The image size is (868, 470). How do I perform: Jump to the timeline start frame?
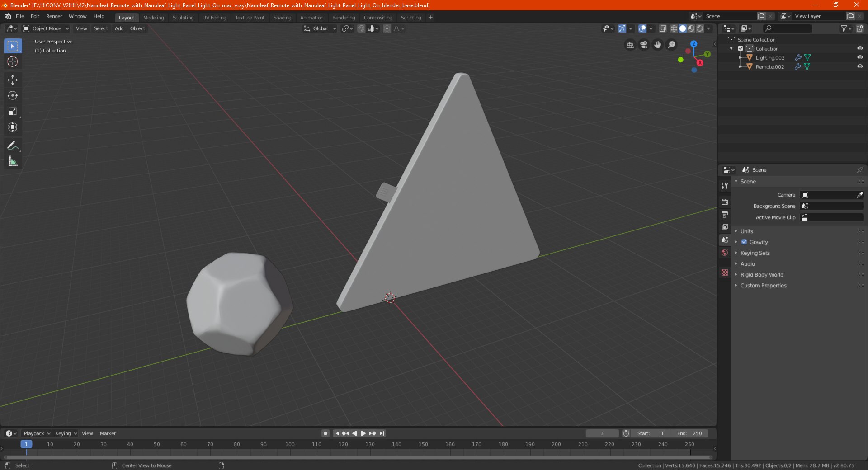(x=336, y=433)
